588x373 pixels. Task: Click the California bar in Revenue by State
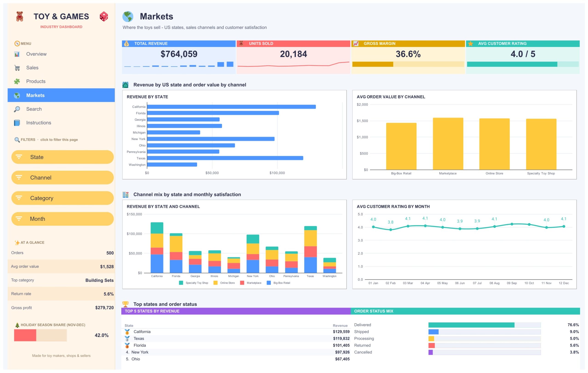[x=232, y=107]
